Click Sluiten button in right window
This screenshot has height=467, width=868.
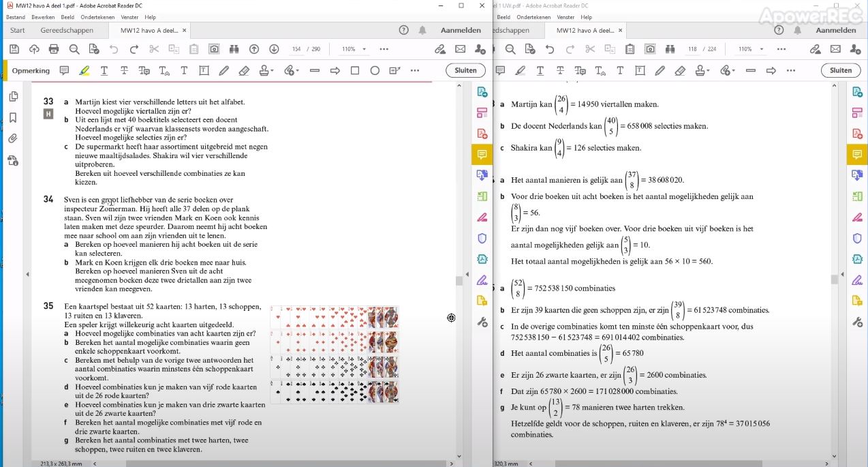click(841, 70)
